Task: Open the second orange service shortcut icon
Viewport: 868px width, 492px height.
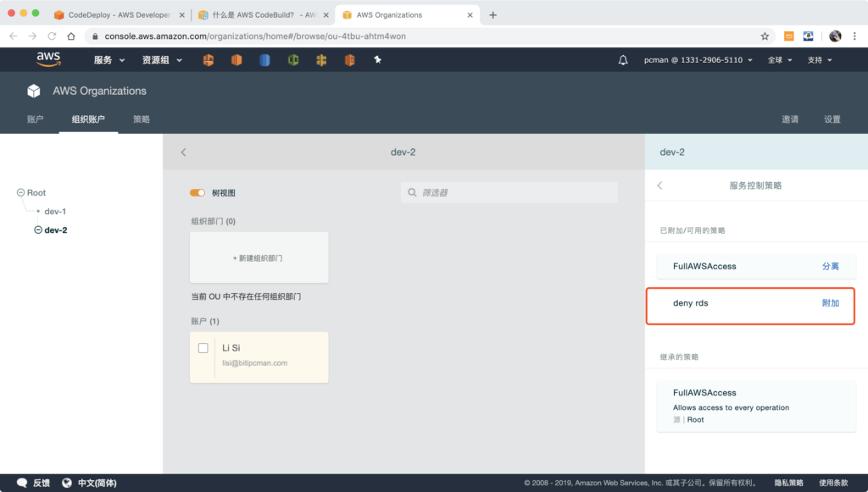Action: pos(236,60)
